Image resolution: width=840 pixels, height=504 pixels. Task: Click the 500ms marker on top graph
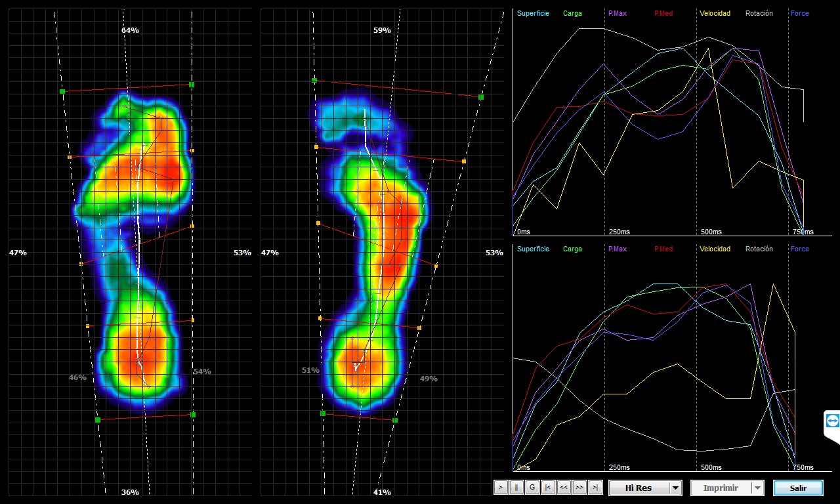(711, 232)
